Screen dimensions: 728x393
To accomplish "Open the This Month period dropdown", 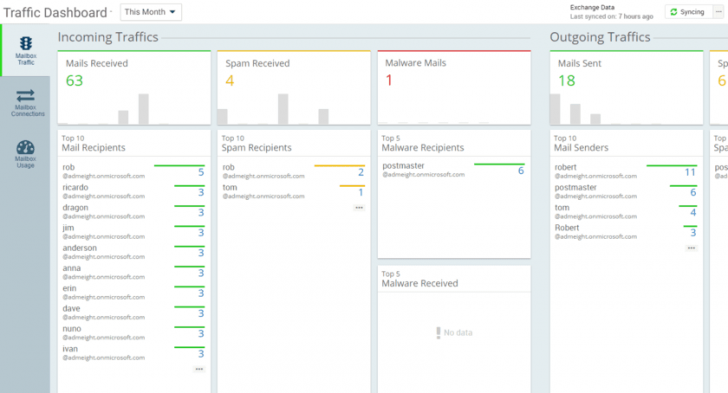I will [x=150, y=12].
